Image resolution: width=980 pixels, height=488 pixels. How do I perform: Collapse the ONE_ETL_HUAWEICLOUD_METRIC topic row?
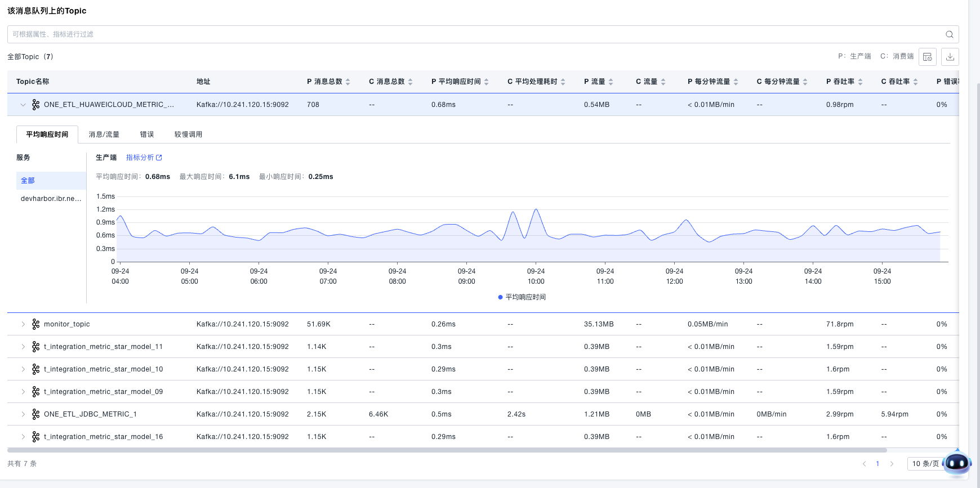click(x=23, y=105)
